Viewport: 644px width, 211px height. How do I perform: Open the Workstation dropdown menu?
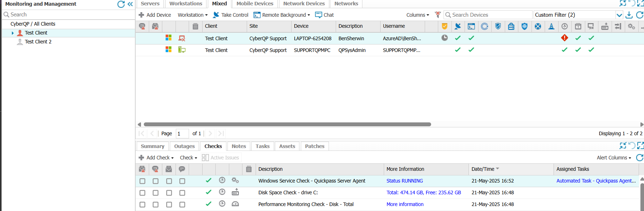click(x=193, y=15)
